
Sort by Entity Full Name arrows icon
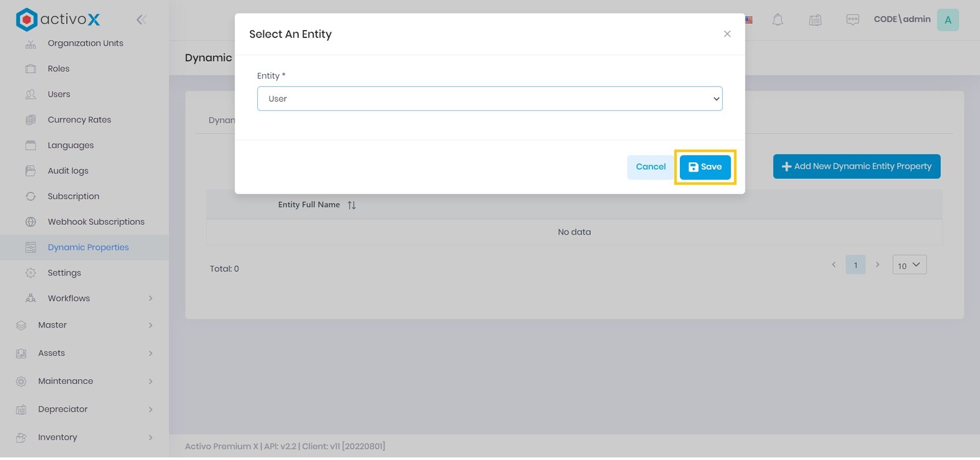(352, 205)
